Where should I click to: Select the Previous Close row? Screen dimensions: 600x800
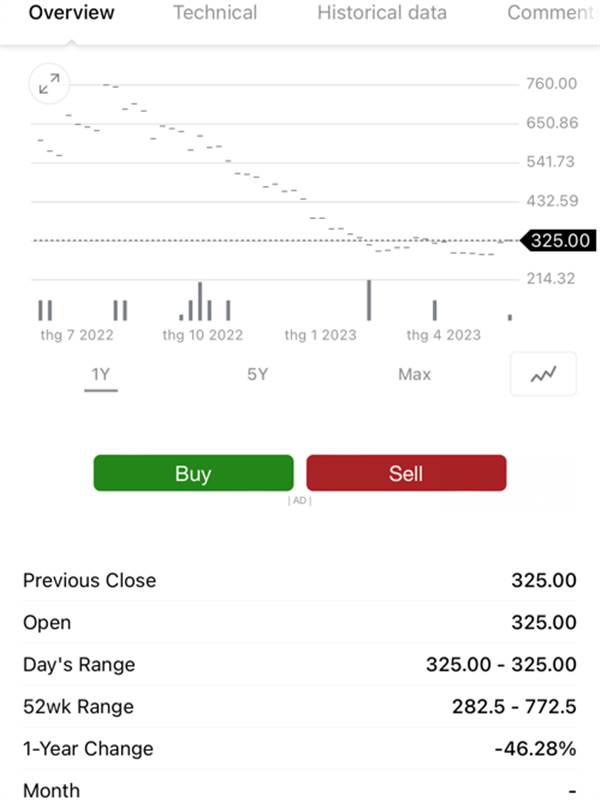coord(299,580)
